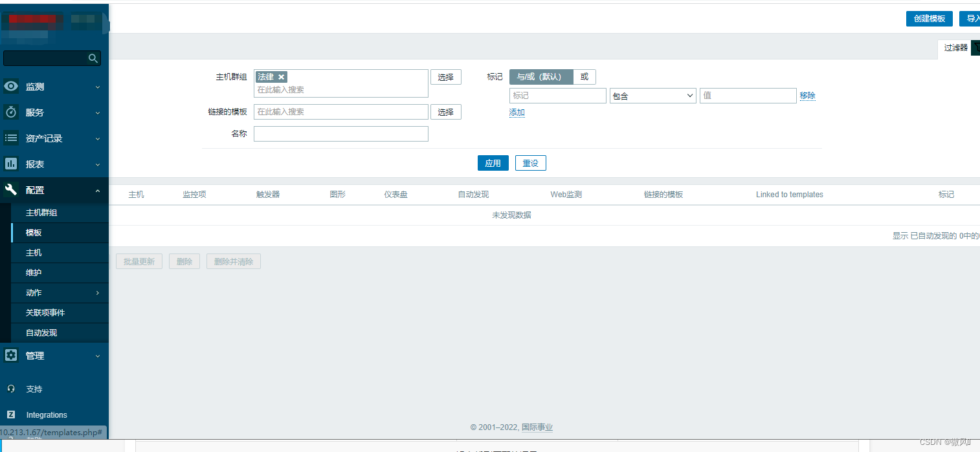This screenshot has height=452, width=980.
Task: Click the 添加 link to add tag filter
Action: pos(517,112)
